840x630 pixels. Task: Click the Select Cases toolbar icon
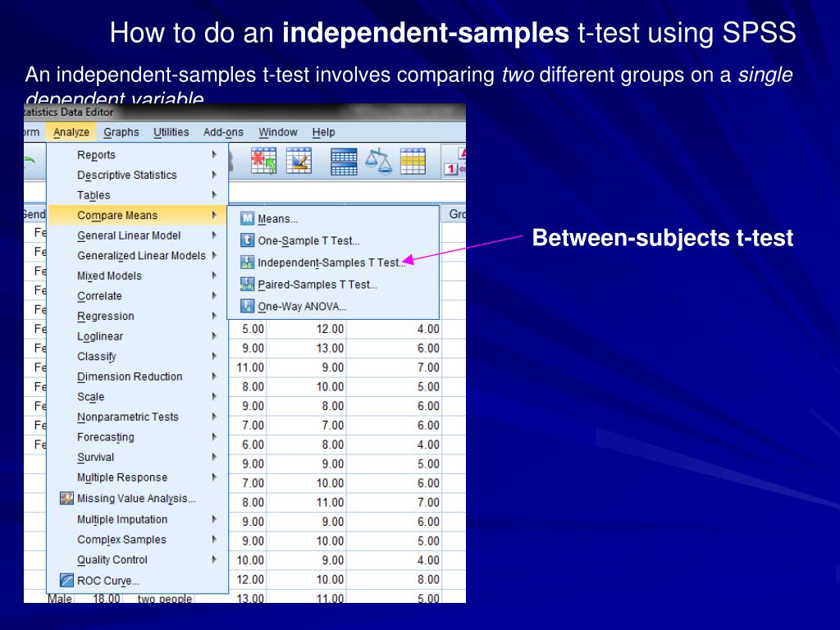pos(413,162)
